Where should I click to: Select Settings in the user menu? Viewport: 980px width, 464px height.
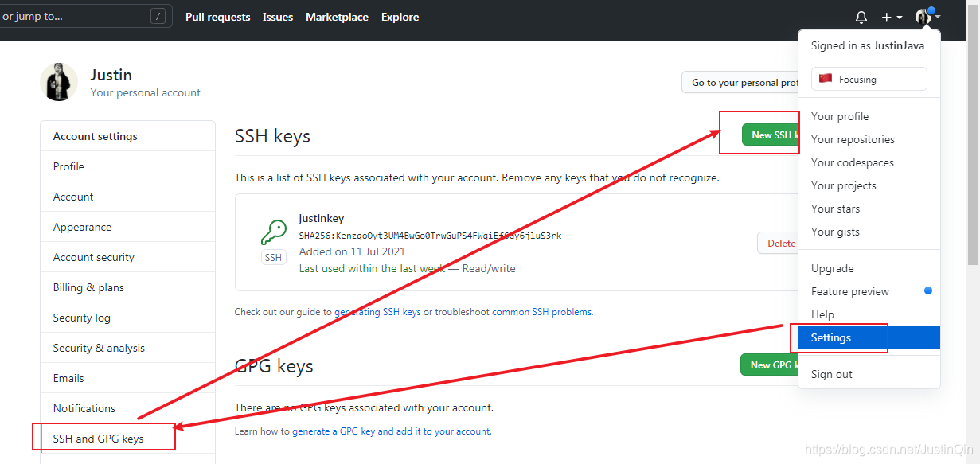click(869, 337)
